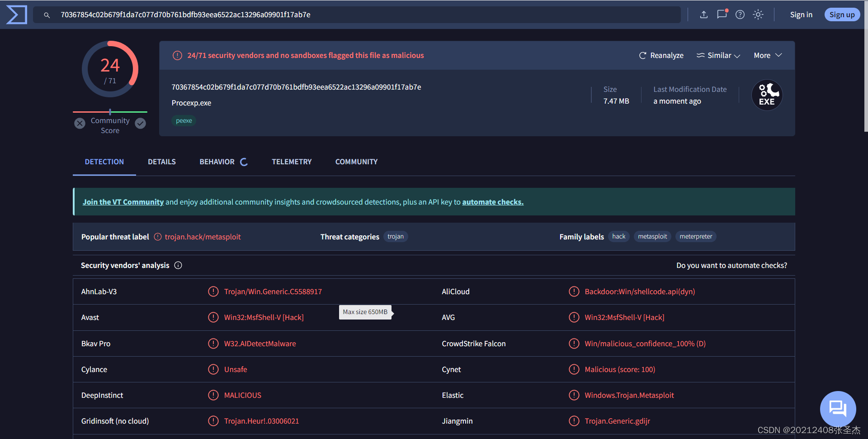Click the community score slider bar
Screen dimensions: 868x439
(x=110, y=112)
